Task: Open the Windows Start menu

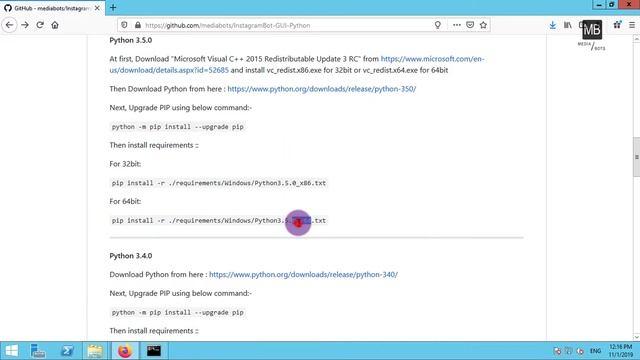Action: (x=11, y=351)
